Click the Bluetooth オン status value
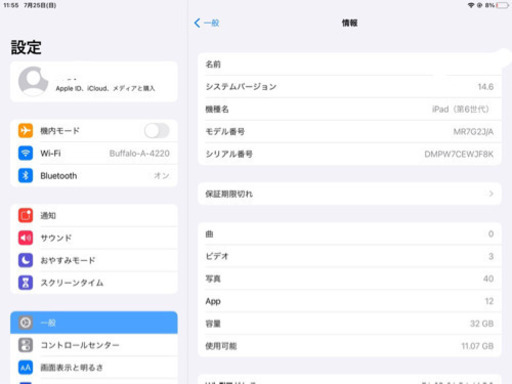This screenshot has width=512, height=384. tap(162, 176)
